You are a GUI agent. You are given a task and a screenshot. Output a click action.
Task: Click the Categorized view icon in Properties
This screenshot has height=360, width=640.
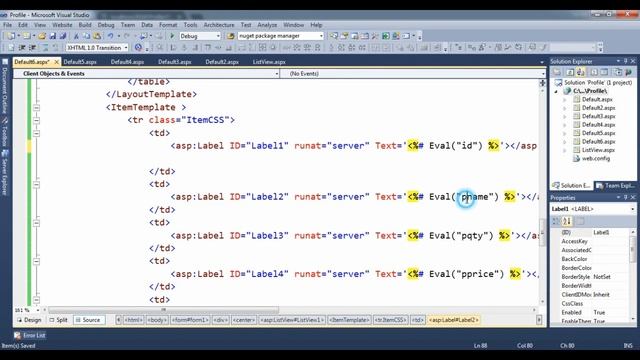click(x=556, y=221)
